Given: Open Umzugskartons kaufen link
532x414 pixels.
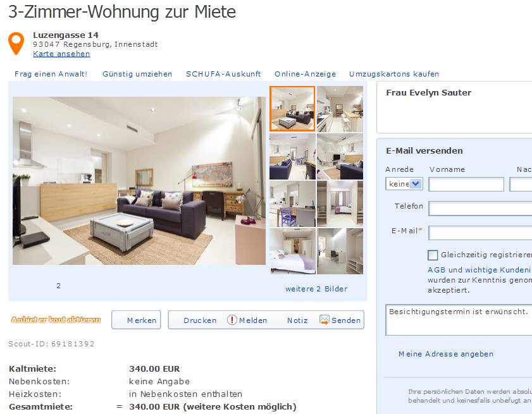Looking at the screenshot, I should (x=394, y=74).
